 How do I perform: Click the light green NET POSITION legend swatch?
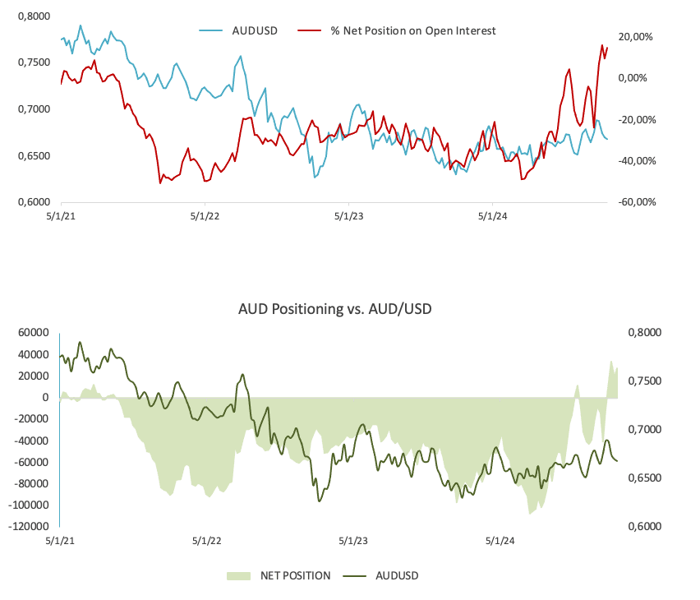coord(240,575)
